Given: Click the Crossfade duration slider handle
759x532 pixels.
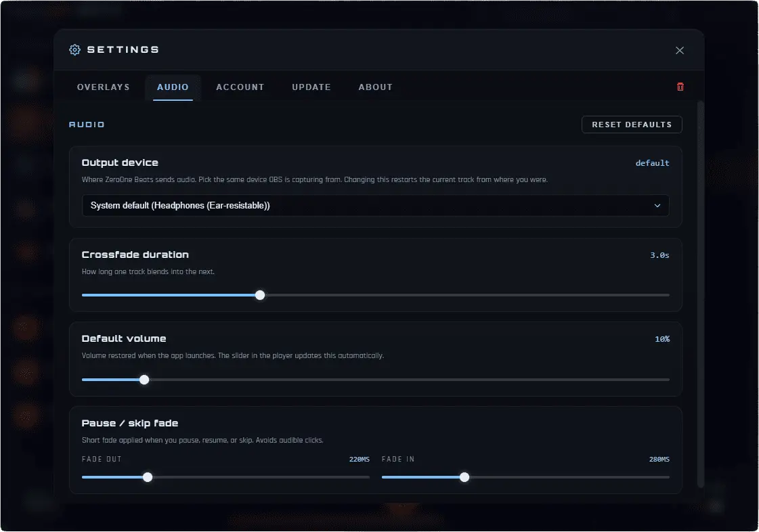Looking at the screenshot, I should pos(260,295).
